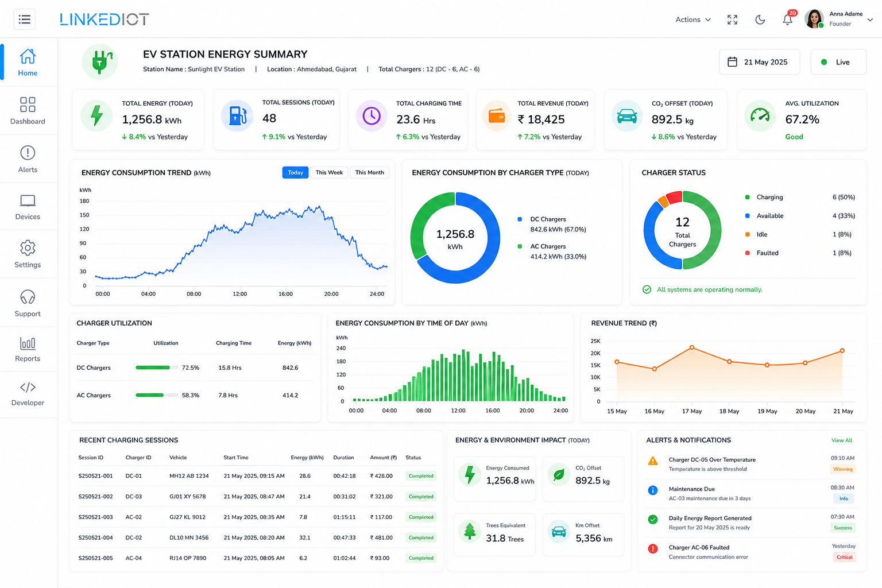Select the Today trend tab
882x588 pixels.
click(x=295, y=172)
